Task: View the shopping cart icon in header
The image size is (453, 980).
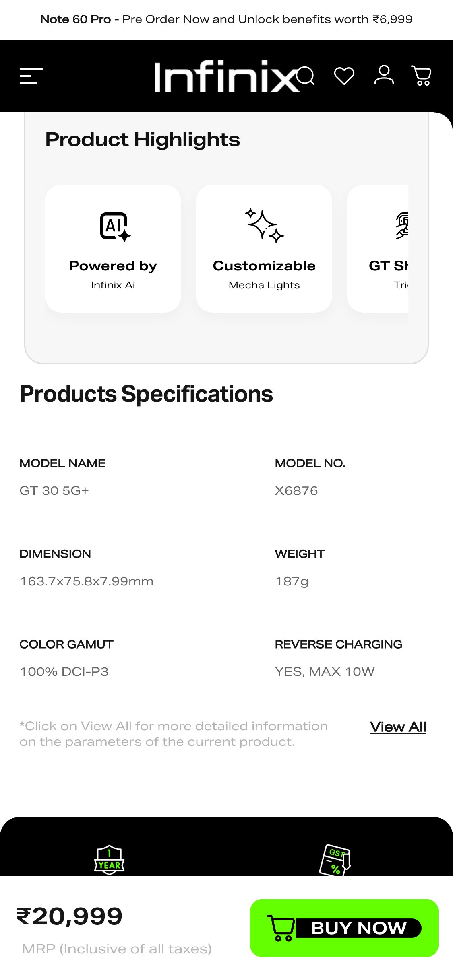Action: click(x=421, y=76)
